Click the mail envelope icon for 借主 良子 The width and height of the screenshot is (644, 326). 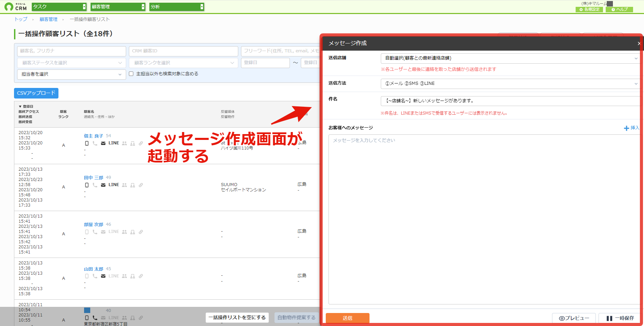[103, 143]
